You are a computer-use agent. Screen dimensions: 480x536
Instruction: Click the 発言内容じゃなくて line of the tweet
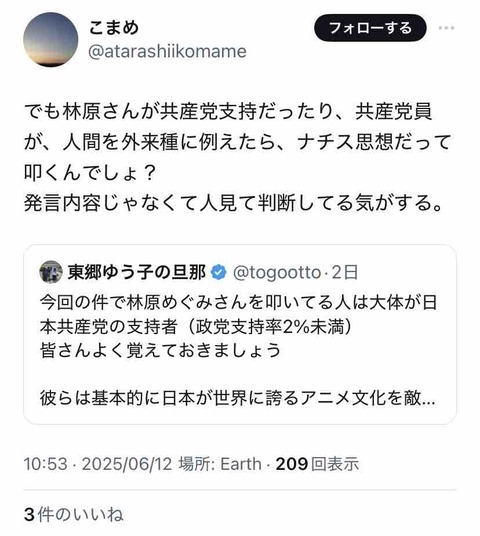pyautogui.click(x=234, y=203)
